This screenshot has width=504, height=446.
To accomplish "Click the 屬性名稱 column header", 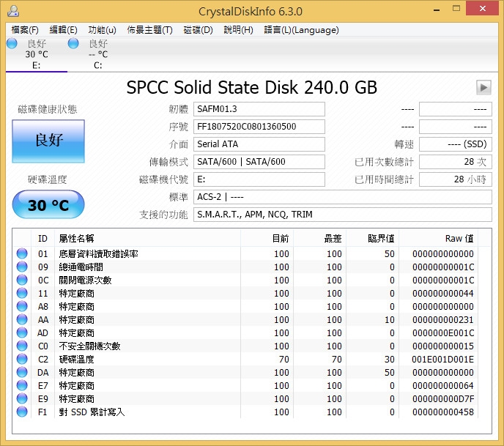I will click(x=147, y=239).
